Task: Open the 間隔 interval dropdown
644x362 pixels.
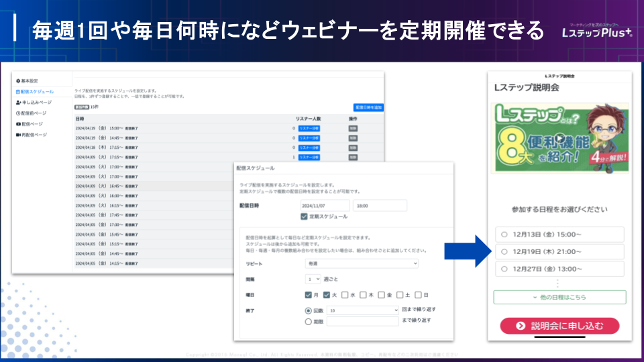Action: 313,279
